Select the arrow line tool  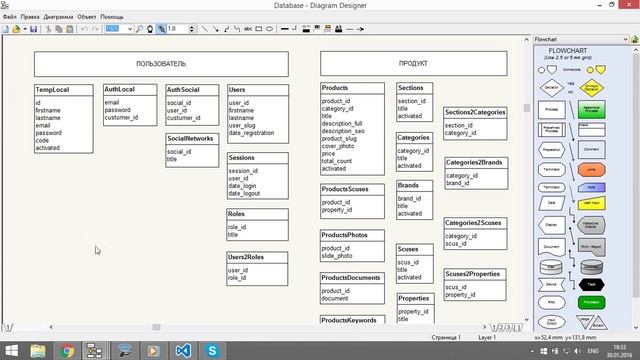tap(216, 29)
